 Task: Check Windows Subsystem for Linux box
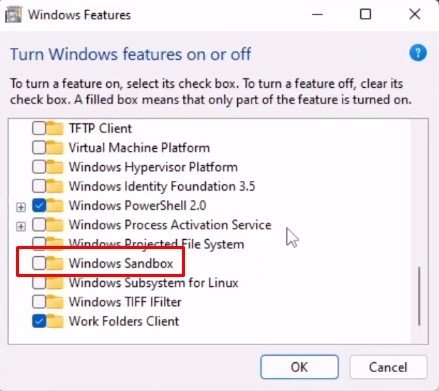coord(39,283)
